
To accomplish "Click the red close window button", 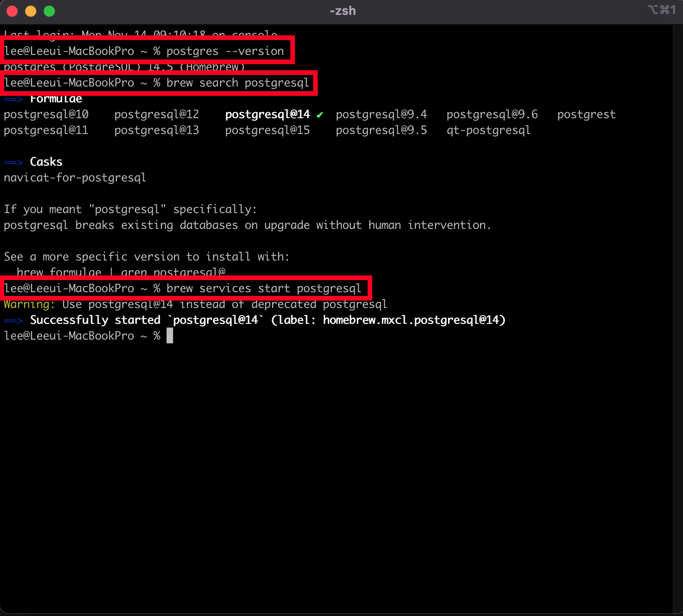I will tap(12, 11).
